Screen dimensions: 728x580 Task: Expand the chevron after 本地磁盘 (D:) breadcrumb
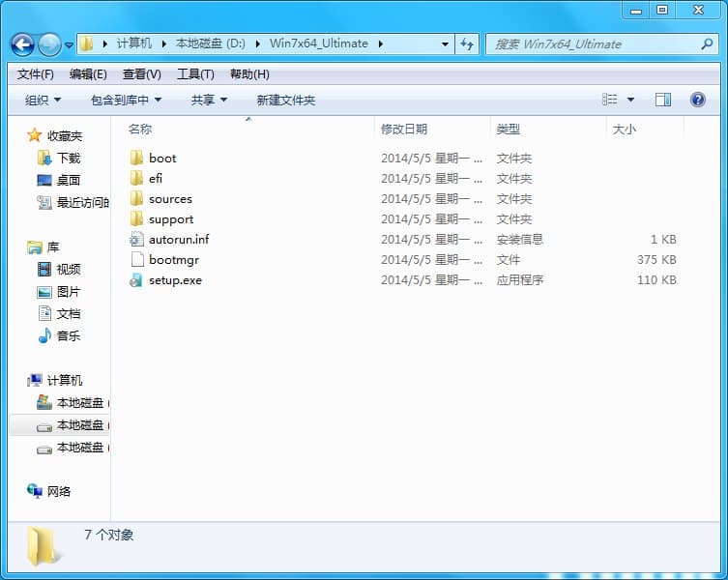pyautogui.click(x=258, y=44)
